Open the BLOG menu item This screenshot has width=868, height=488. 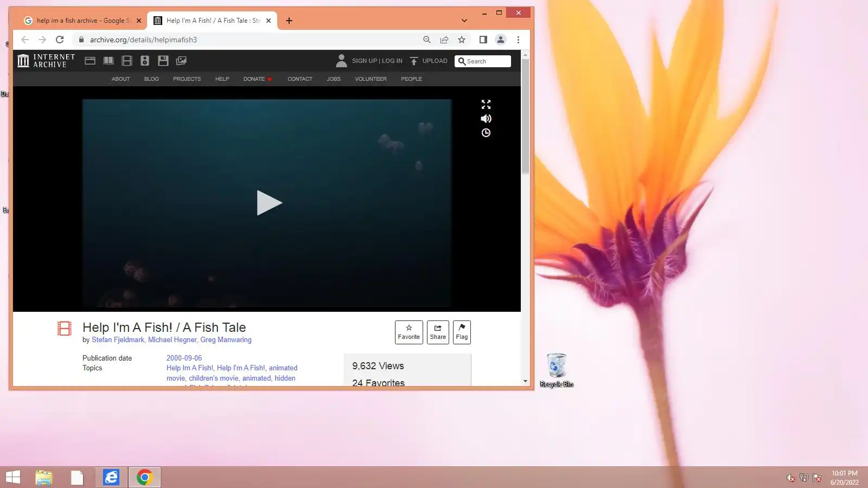click(151, 79)
